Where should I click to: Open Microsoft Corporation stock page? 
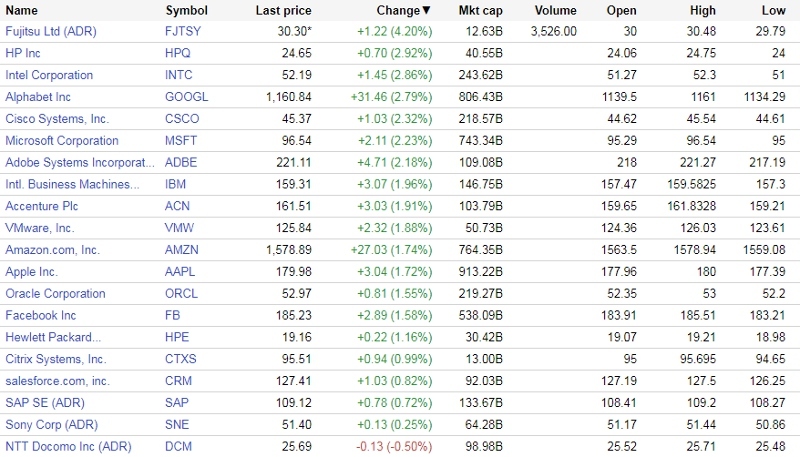(62, 141)
